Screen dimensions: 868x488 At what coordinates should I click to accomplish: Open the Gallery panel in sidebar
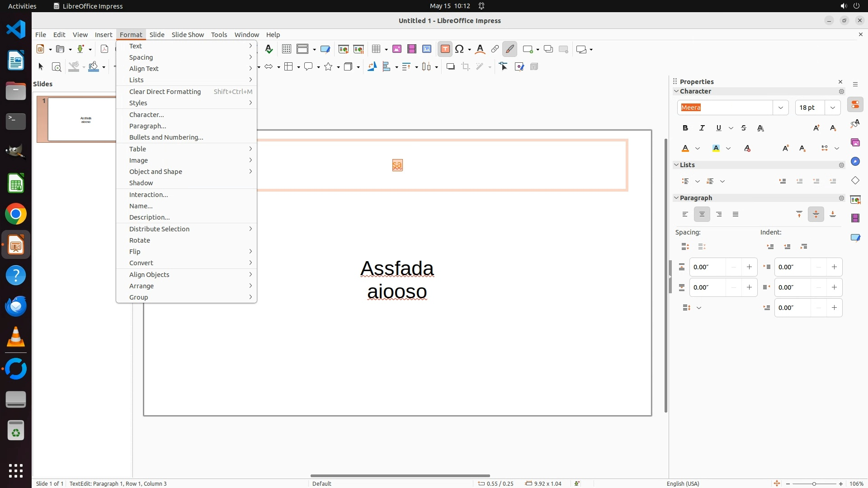(x=855, y=143)
